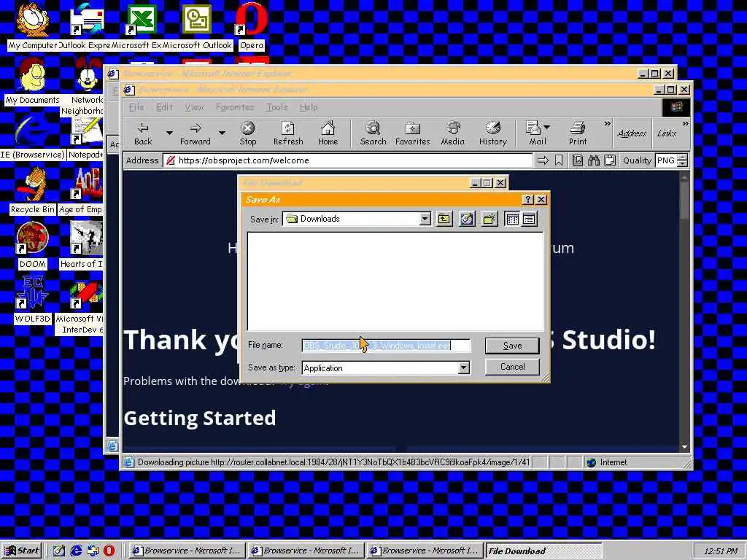Decrease Quality value with down spinner
The image size is (747, 560).
(x=683, y=164)
